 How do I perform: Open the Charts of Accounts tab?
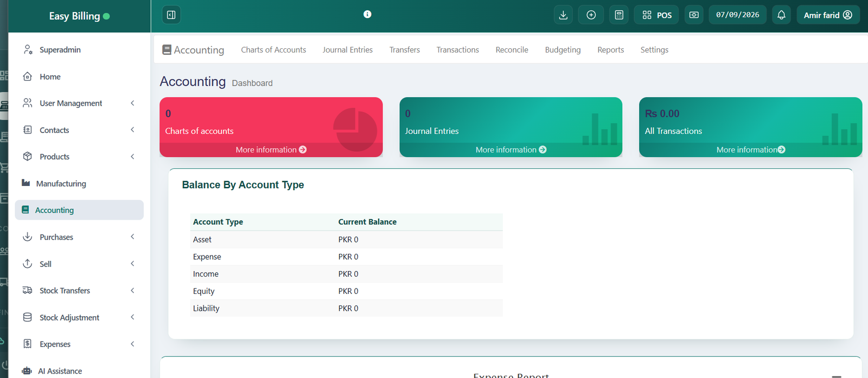click(273, 50)
